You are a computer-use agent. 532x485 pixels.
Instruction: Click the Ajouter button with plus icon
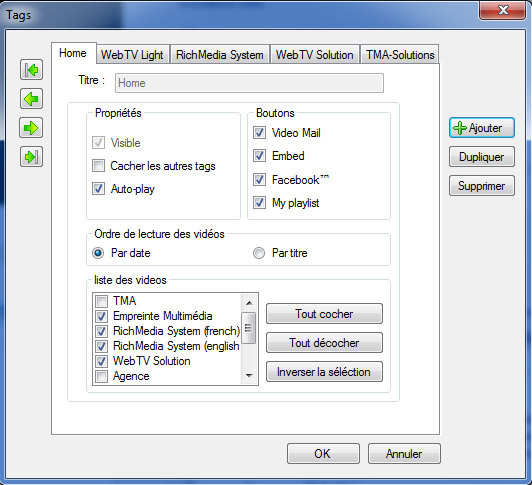click(481, 128)
